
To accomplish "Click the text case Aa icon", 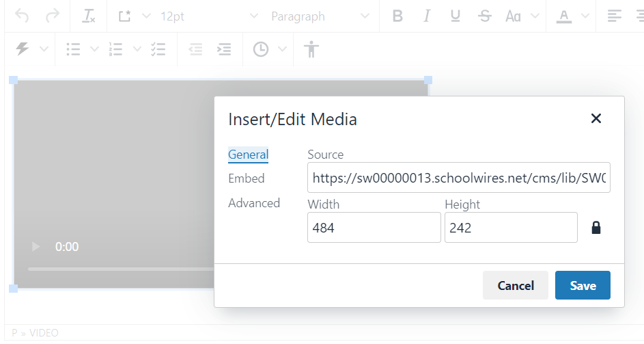I will [513, 16].
